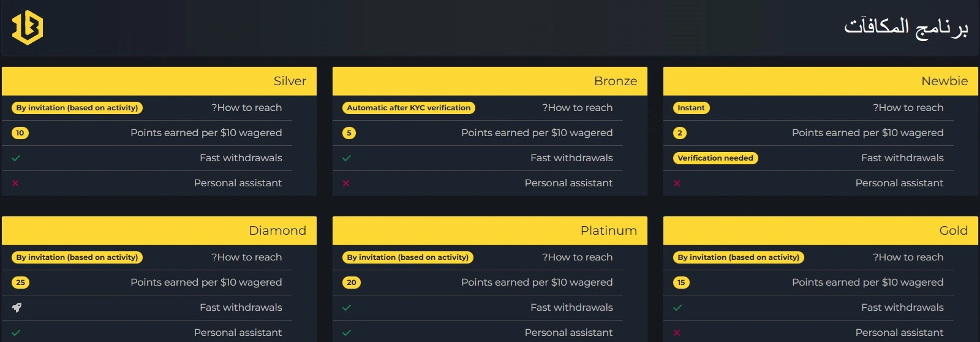The height and width of the screenshot is (342, 980).
Task: Select the Gold tier header
Action: 821,230
